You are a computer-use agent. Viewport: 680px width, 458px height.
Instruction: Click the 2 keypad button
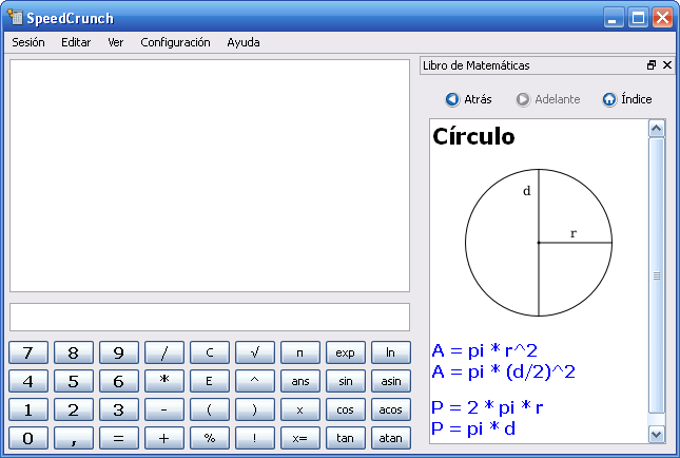(73, 410)
